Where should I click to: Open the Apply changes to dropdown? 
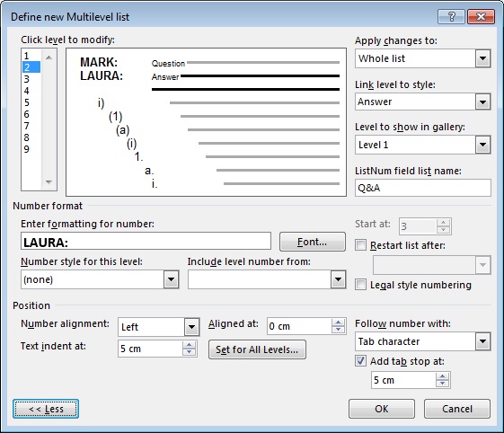point(482,58)
